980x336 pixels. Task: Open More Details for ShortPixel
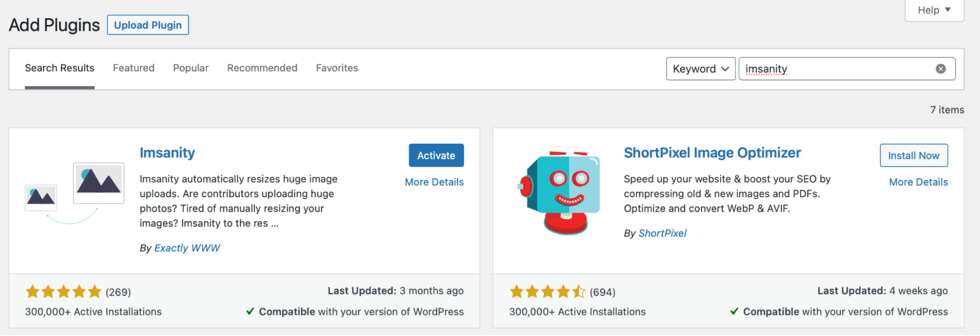point(918,182)
